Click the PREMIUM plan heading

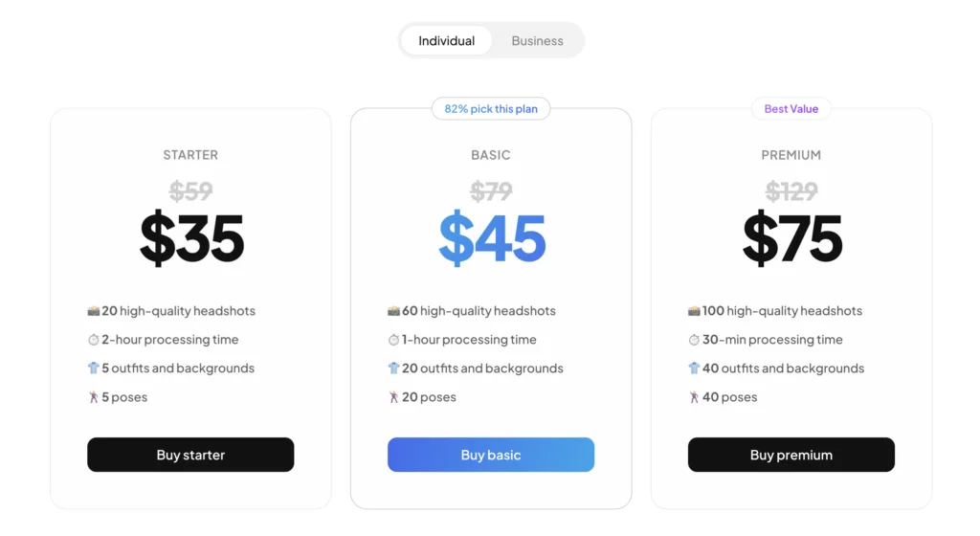click(x=791, y=155)
